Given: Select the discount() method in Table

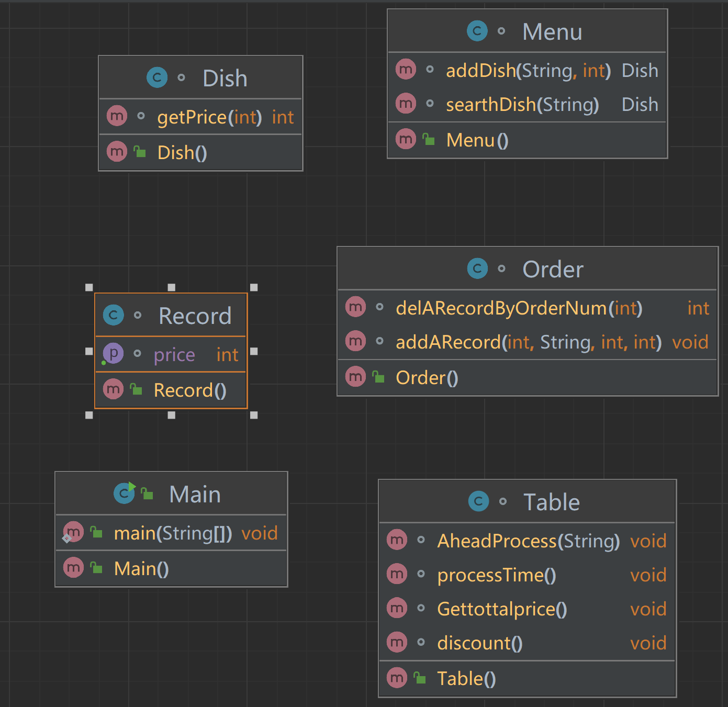Looking at the screenshot, I should click(x=479, y=643).
